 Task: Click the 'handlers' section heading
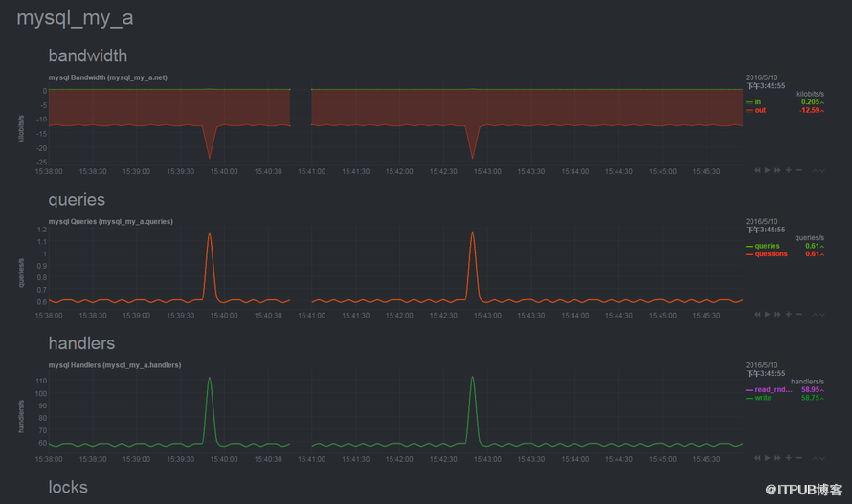coord(81,343)
